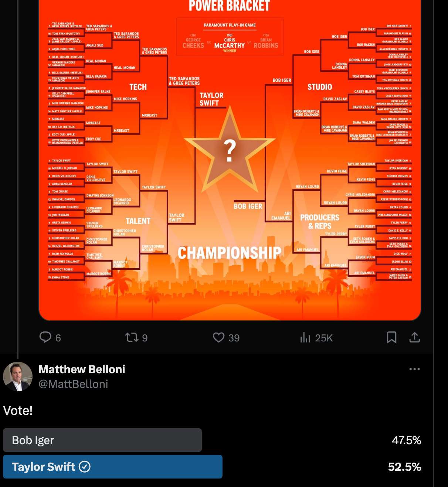Click the 47.5% poll result
Viewport: 448px width, 487px height.
click(x=406, y=440)
